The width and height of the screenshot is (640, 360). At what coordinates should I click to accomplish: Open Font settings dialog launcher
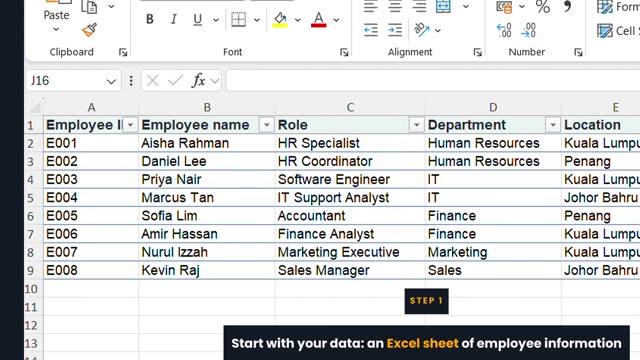coord(344,52)
